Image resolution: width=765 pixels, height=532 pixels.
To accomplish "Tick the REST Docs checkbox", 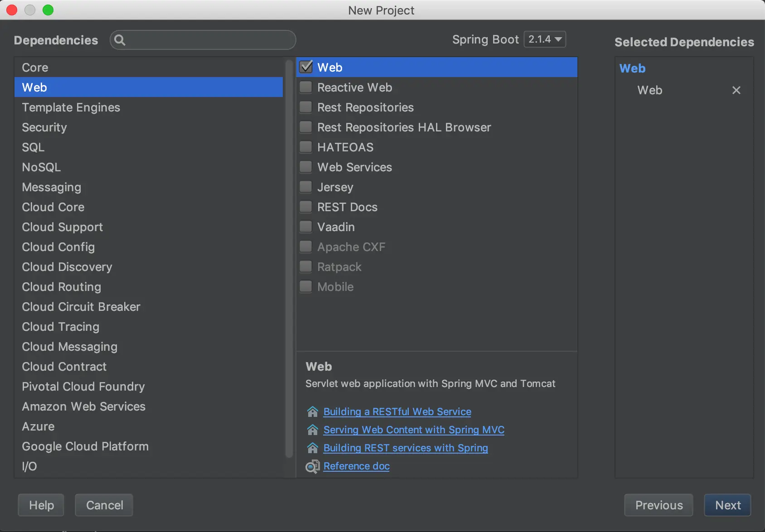I will click(x=306, y=207).
